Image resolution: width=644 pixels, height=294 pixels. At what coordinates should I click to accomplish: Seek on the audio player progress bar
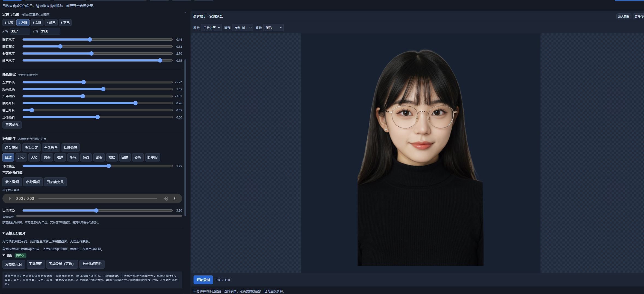98,198
